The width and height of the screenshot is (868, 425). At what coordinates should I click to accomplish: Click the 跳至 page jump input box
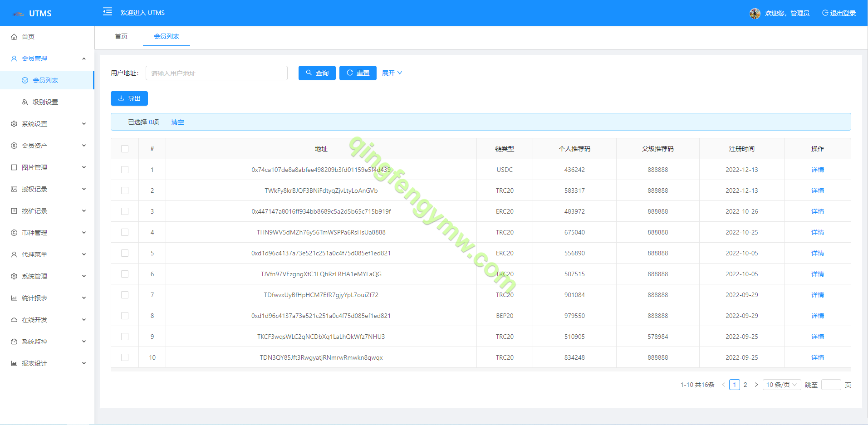click(x=831, y=385)
